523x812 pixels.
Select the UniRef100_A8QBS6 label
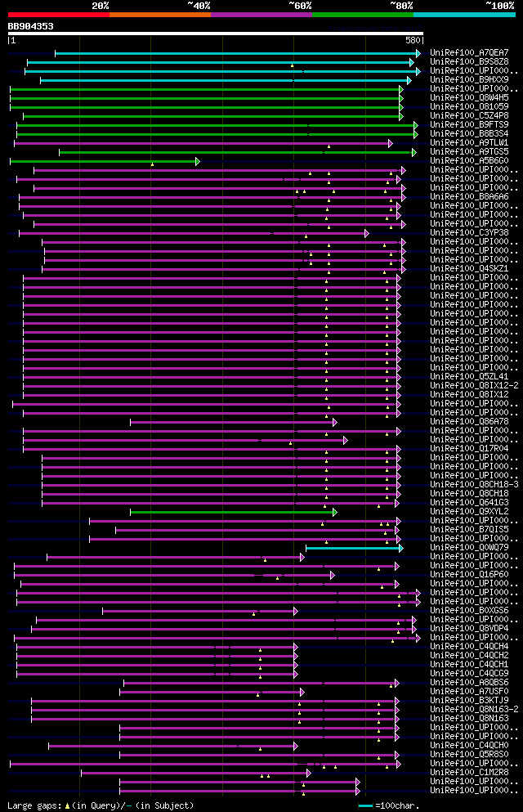[469, 683]
